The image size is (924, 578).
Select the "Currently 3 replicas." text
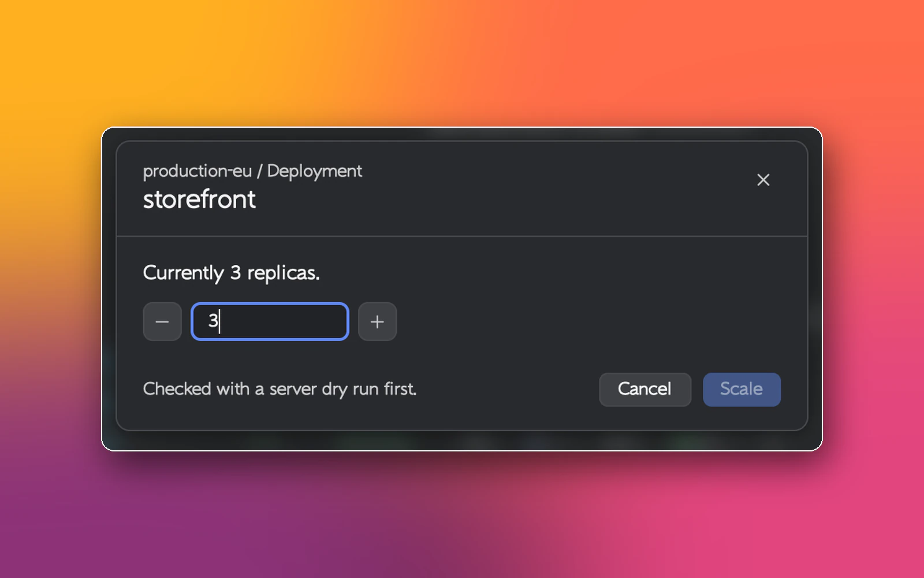(x=231, y=273)
